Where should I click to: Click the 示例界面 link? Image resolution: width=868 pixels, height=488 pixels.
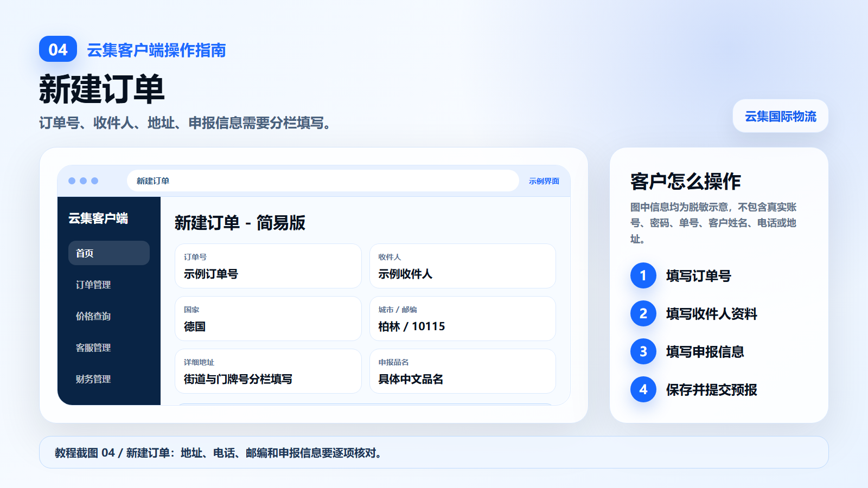(x=544, y=181)
